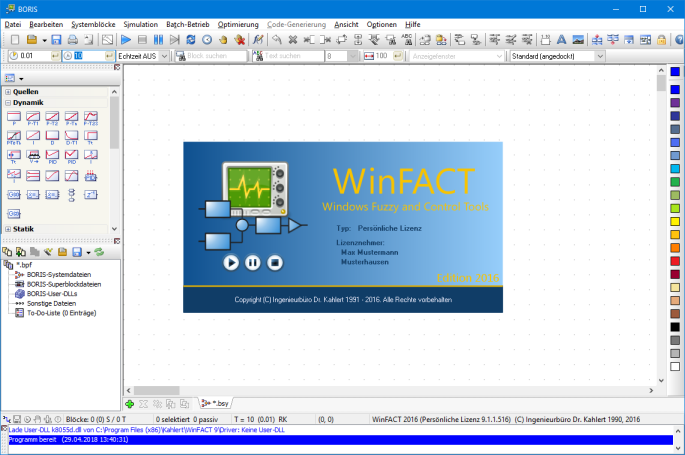The height and width of the screenshot is (455, 685).
Task: Open the Hilfe menu
Action: click(x=412, y=24)
